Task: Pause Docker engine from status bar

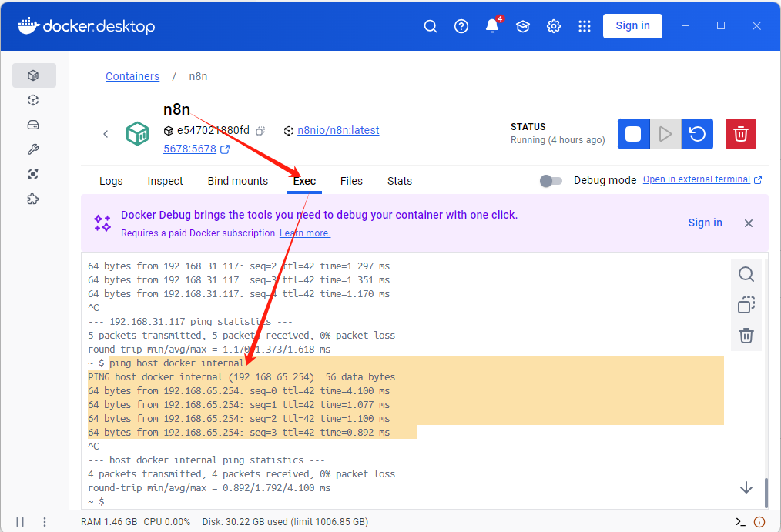Action: tap(20, 521)
